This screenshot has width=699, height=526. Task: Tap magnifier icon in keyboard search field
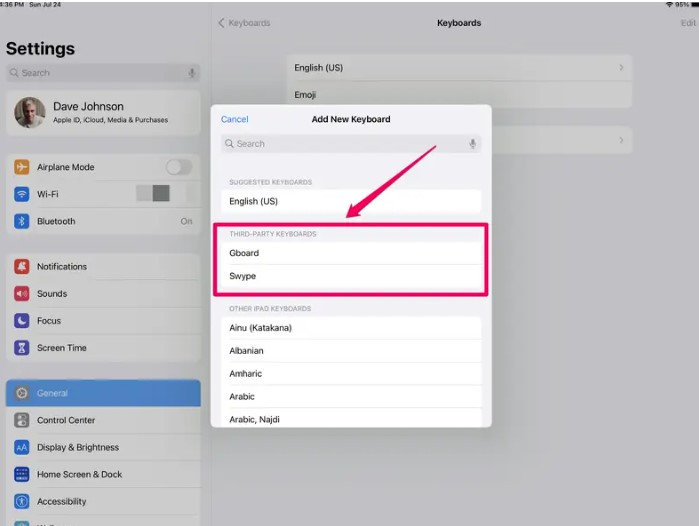[229, 144]
